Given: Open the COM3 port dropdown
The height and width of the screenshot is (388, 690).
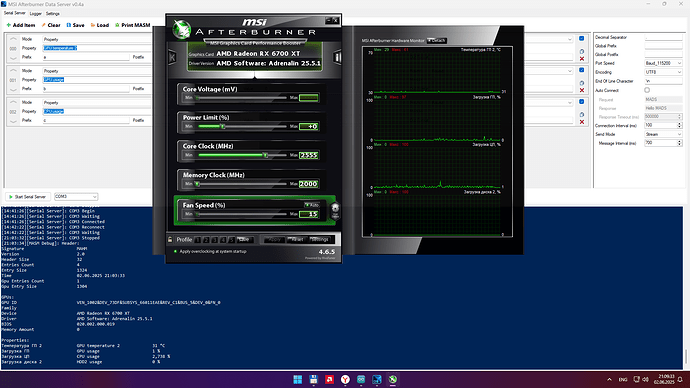Looking at the screenshot, I should [76, 197].
